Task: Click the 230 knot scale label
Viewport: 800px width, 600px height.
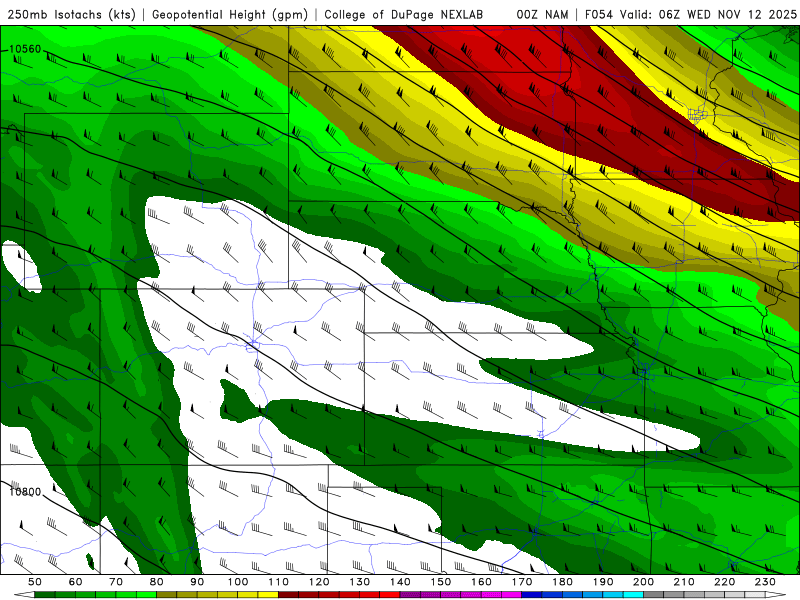Action: (765, 582)
